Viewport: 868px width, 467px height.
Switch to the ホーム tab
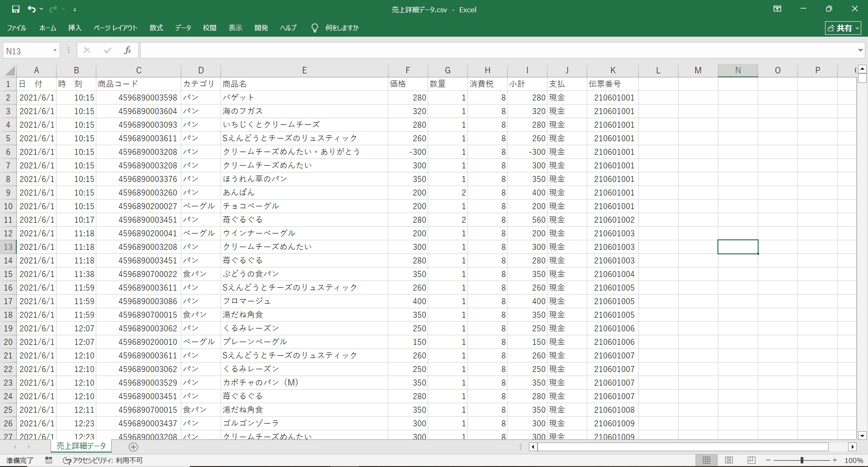point(47,28)
